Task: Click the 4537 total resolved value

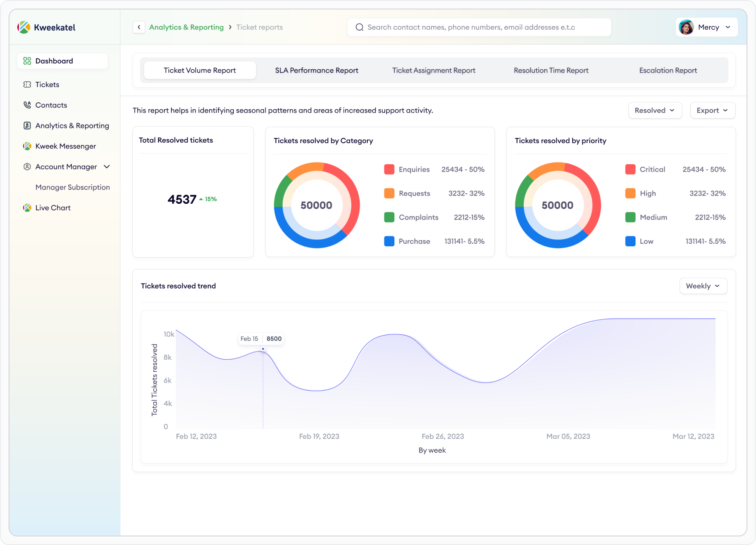Action: pyautogui.click(x=182, y=199)
